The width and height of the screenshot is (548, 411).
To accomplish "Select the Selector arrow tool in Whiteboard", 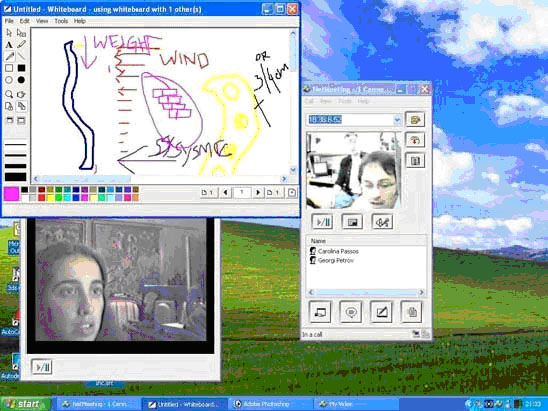I will coord(9,33).
